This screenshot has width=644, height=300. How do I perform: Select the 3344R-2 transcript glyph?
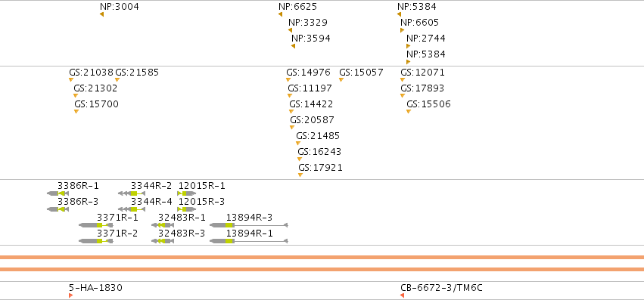[x=132, y=193]
